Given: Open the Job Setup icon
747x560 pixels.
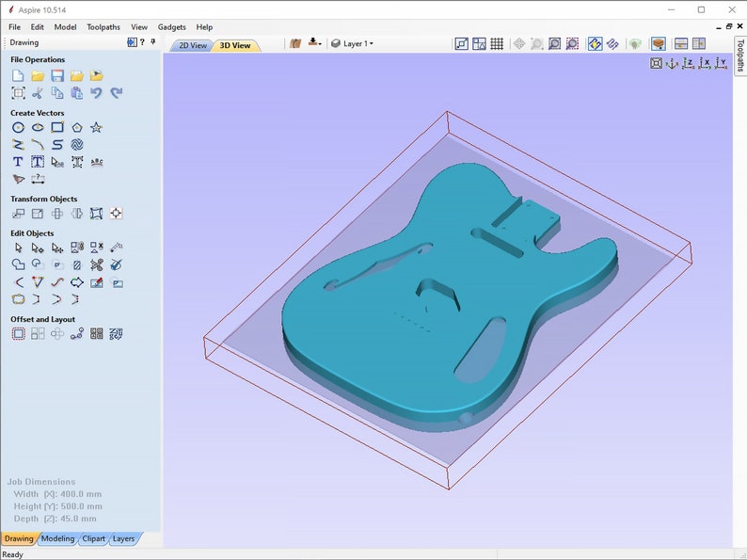Looking at the screenshot, I should [18, 93].
